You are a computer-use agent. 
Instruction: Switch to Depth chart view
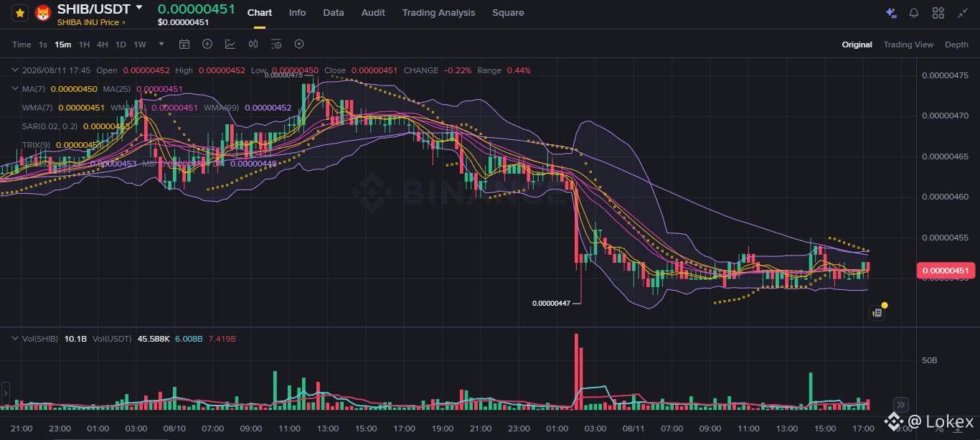pyautogui.click(x=956, y=45)
